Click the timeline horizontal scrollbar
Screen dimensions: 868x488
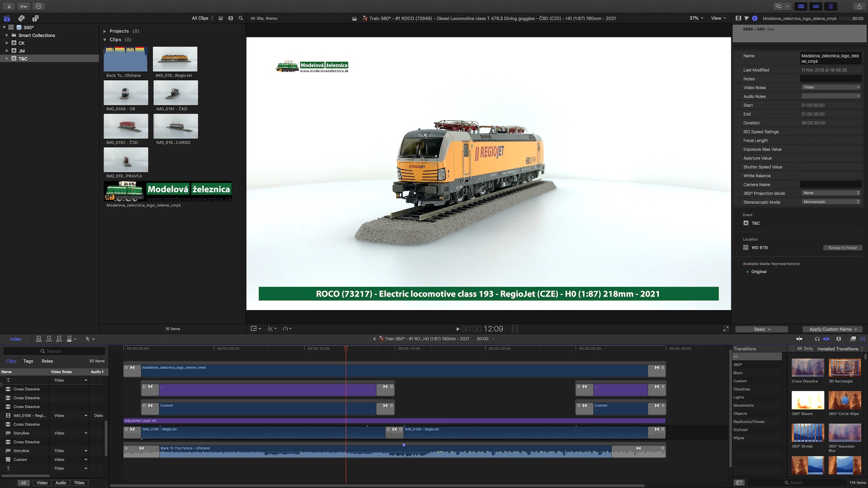tap(377, 485)
